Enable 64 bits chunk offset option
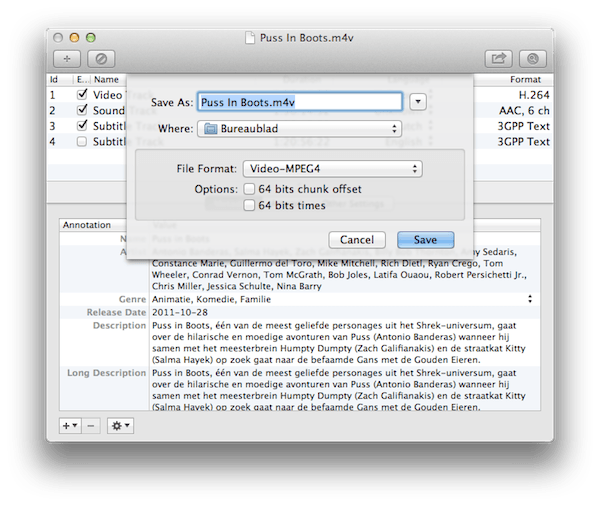Viewport: 600px width, 506px height. coord(249,189)
